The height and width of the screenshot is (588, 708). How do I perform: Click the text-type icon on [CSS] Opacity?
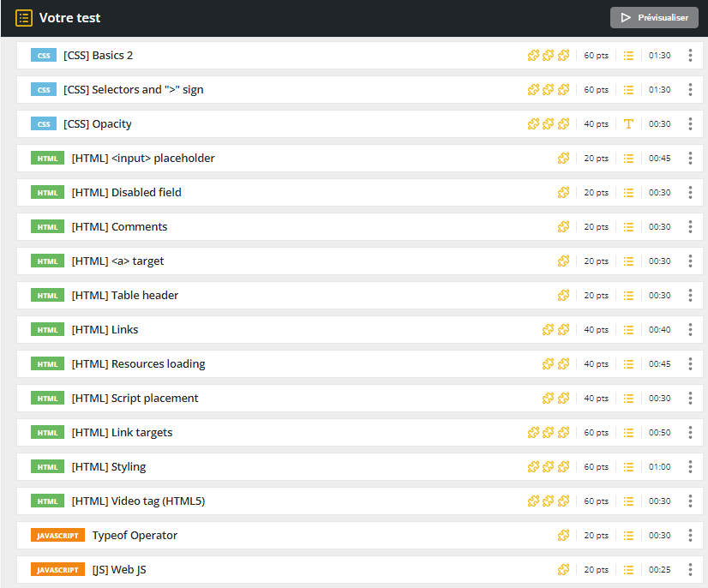point(628,124)
